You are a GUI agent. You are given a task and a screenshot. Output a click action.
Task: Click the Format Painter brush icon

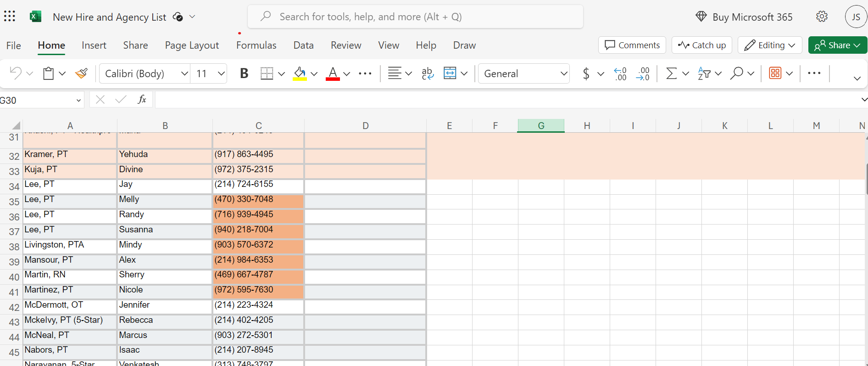coord(82,73)
